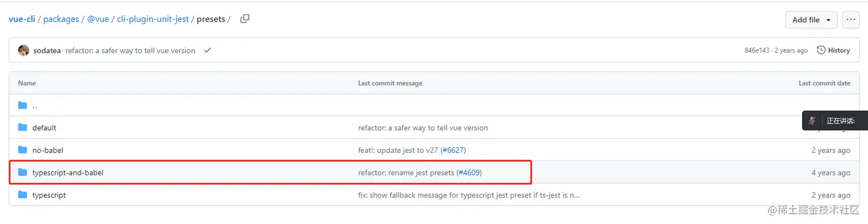Go to vue-cli repository root breadcrumb
Screen dimensions: 868x224
[22, 19]
